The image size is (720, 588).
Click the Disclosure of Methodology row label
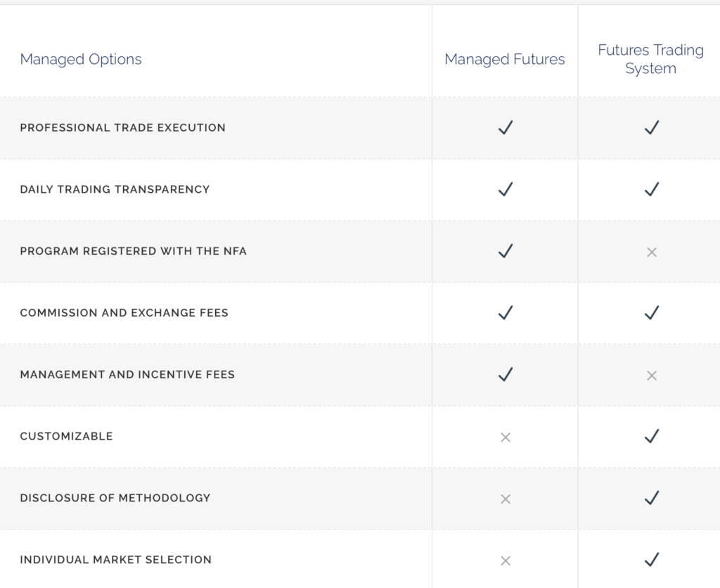click(115, 498)
